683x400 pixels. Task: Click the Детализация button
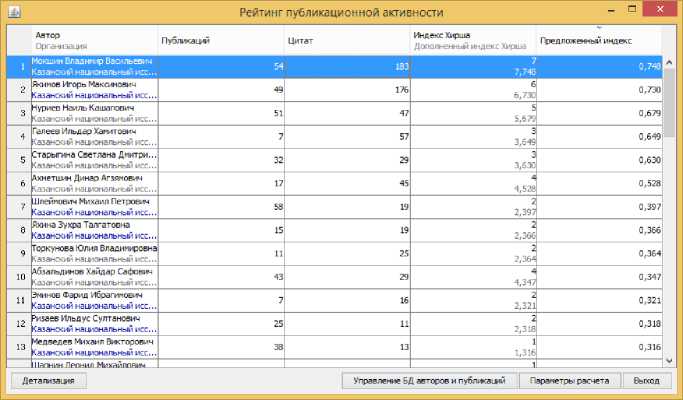pyautogui.click(x=48, y=381)
